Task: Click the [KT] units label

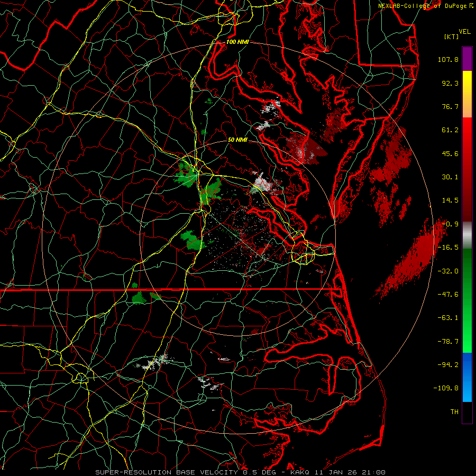Action: [x=452, y=36]
